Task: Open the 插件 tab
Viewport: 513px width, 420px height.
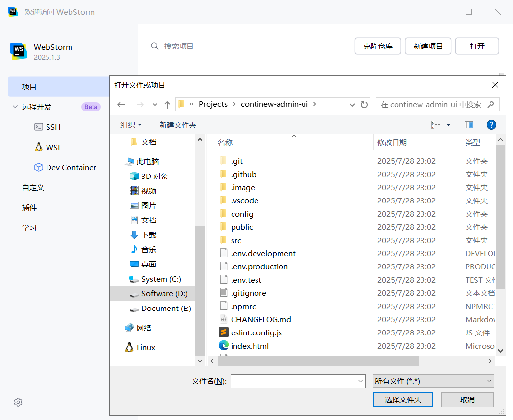Action: 29,207
